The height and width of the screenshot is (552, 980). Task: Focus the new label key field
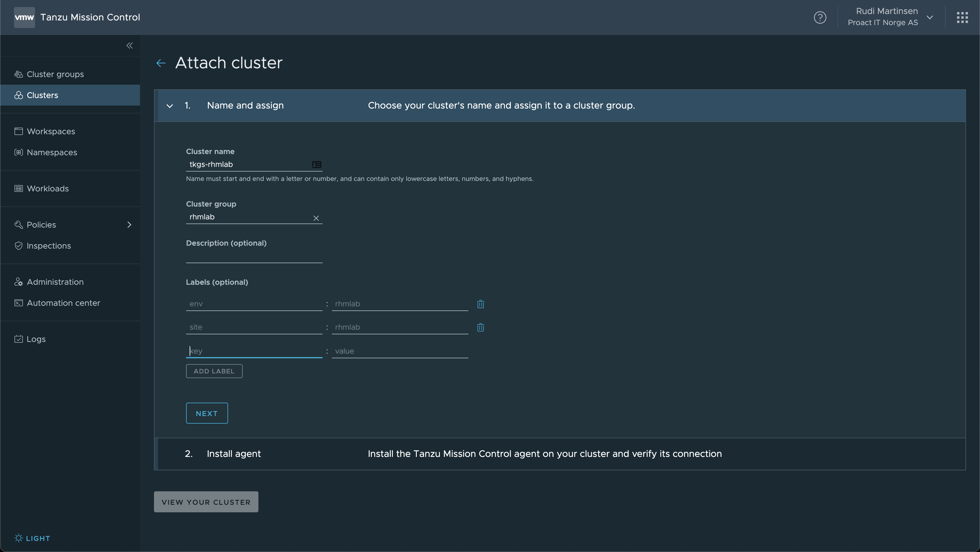[254, 351]
